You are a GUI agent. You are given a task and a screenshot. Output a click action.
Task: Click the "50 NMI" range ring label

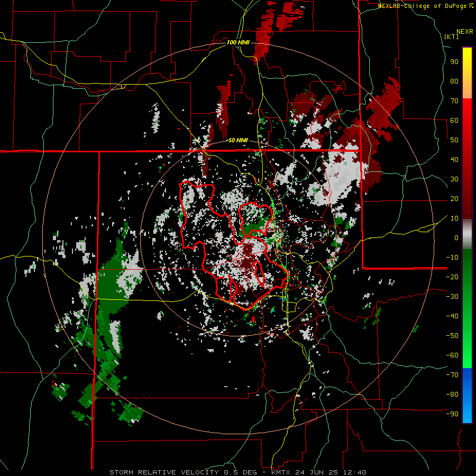tap(238, 140)
